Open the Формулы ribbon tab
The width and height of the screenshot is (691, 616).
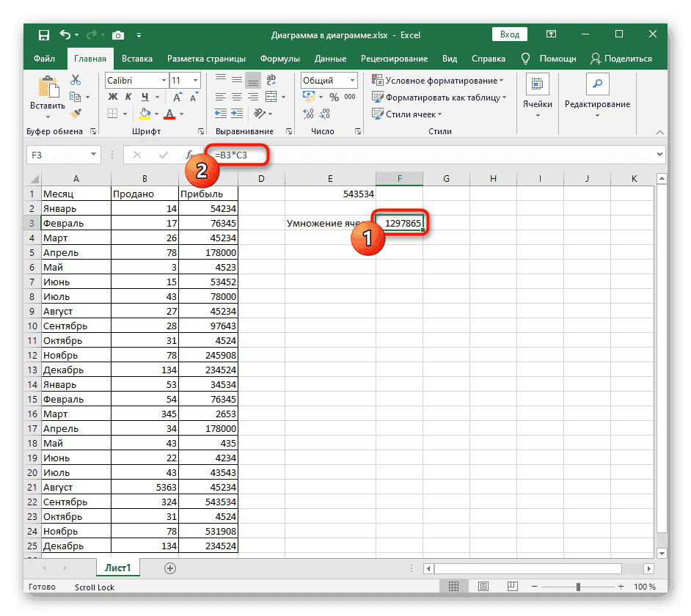point(279,59)
